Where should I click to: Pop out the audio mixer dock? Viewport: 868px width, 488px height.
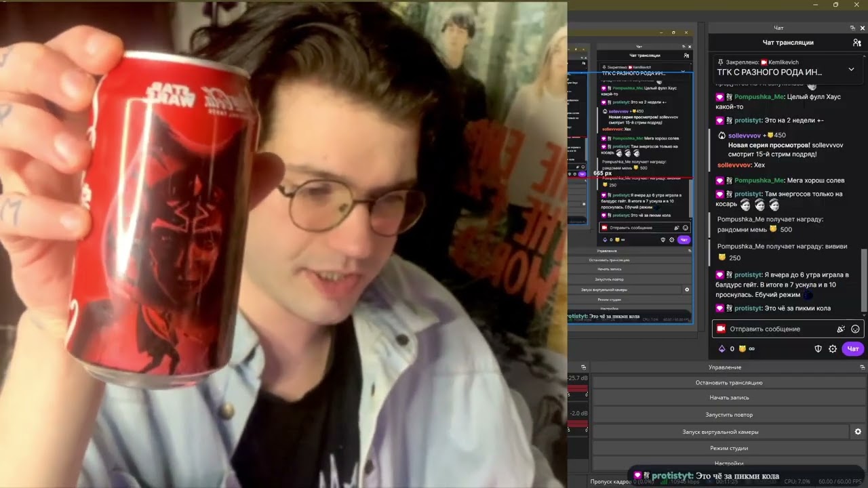pos(583,367)
